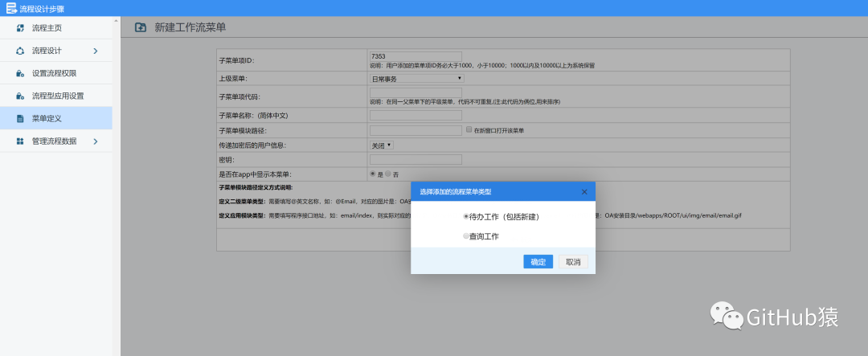This screenshot has height=356, width=868.
Task: Select the 待办工作（包括新建） radio button
Action: click(466, 217)
